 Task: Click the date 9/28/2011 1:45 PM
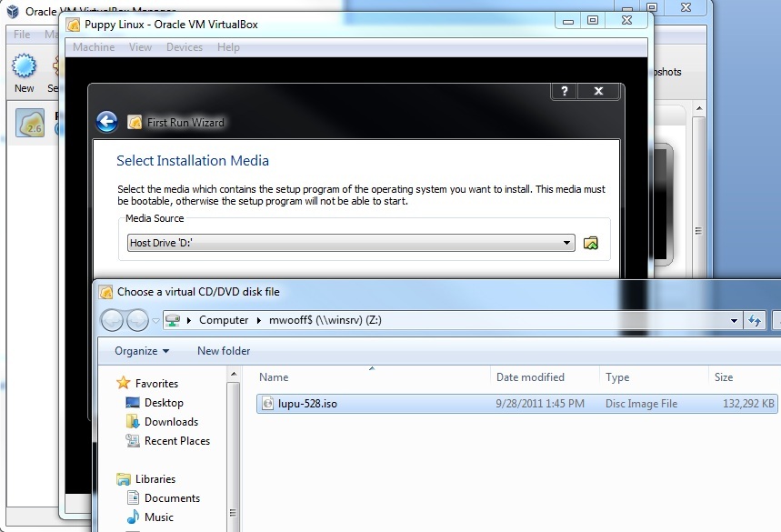pos(540,404)
